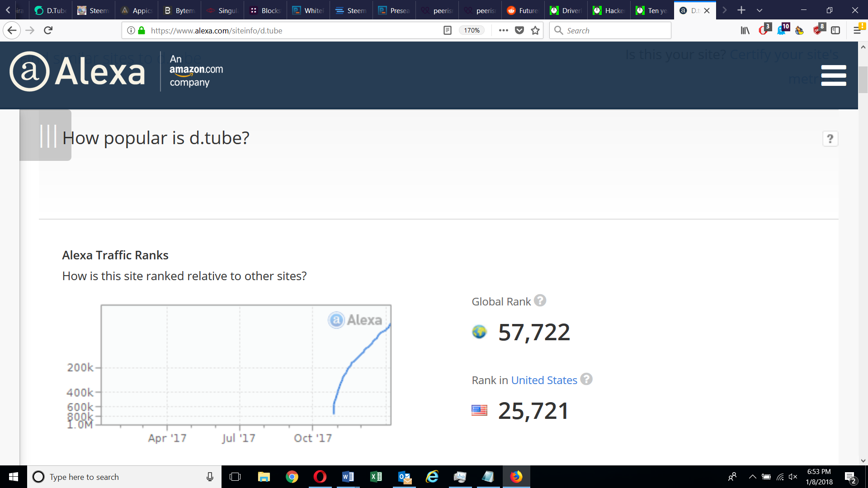
Task: Open the clock and date flyout
Action: (x=819, y=477)
